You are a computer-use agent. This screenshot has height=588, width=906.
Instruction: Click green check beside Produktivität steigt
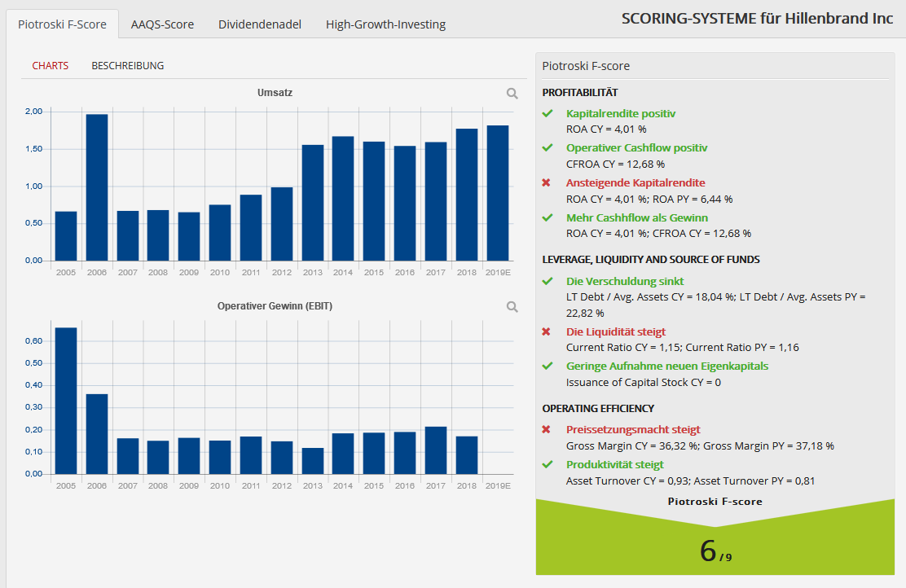[x=548, y=464]
